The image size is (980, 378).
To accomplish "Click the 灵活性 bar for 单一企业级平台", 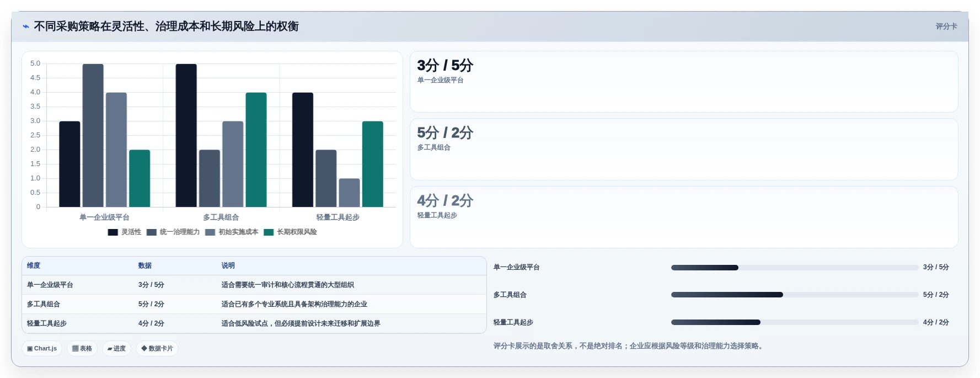I will tap(69, 164).
